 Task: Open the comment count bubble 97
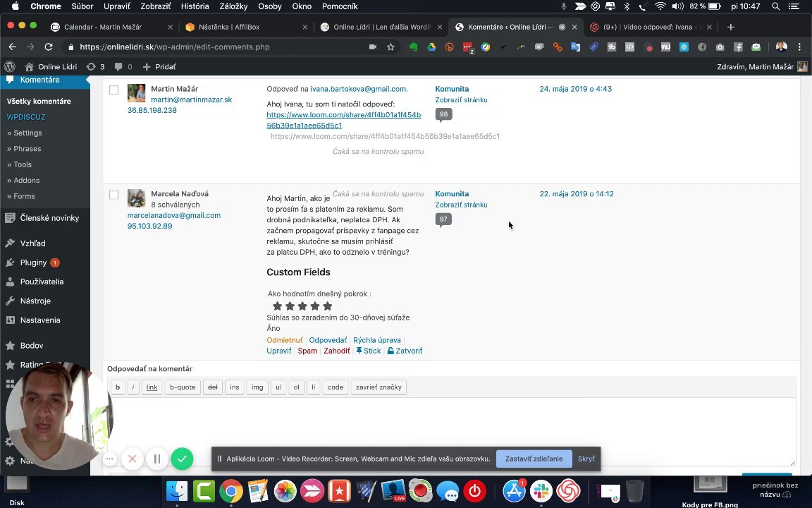point(444,219)
